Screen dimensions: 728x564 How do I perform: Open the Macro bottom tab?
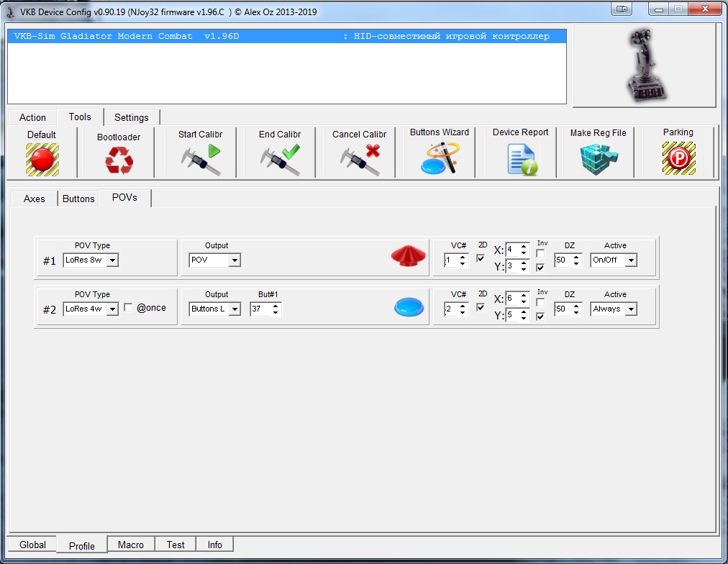pos(131,545)
